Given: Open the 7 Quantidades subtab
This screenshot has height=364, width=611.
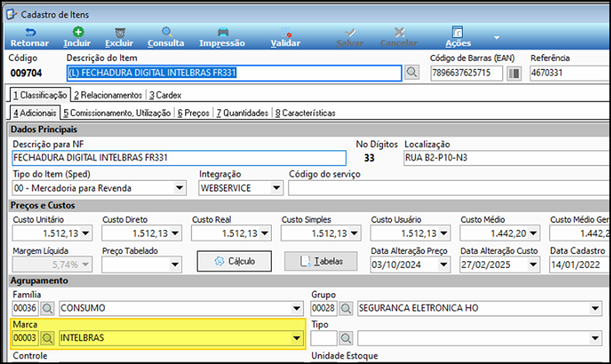Looking at the screenshot, I should (x=243, y=113).
